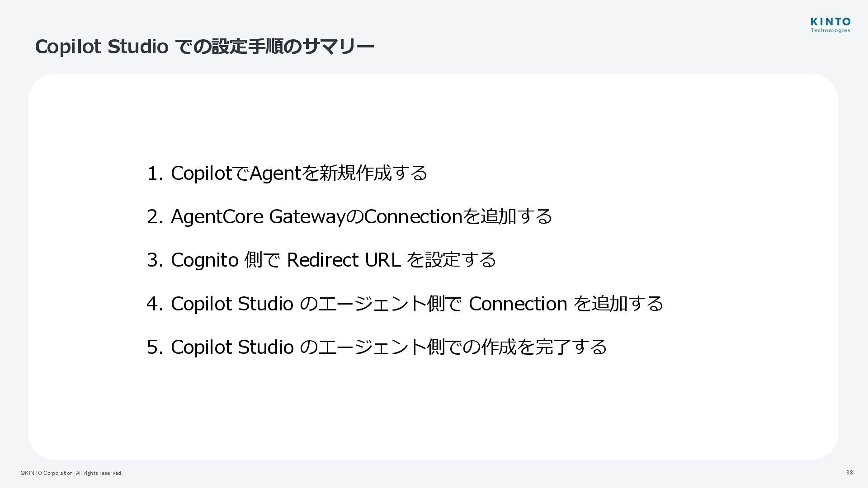Click the word 'Cognito' in step 3
This screenshot has width=868, height=488.
click(x=205, y=260)
